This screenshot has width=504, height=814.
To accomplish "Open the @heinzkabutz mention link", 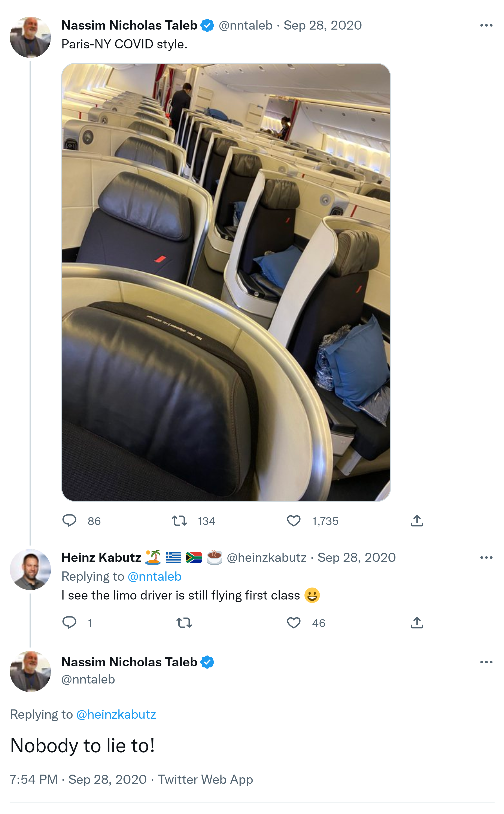I will pos(116,714).
